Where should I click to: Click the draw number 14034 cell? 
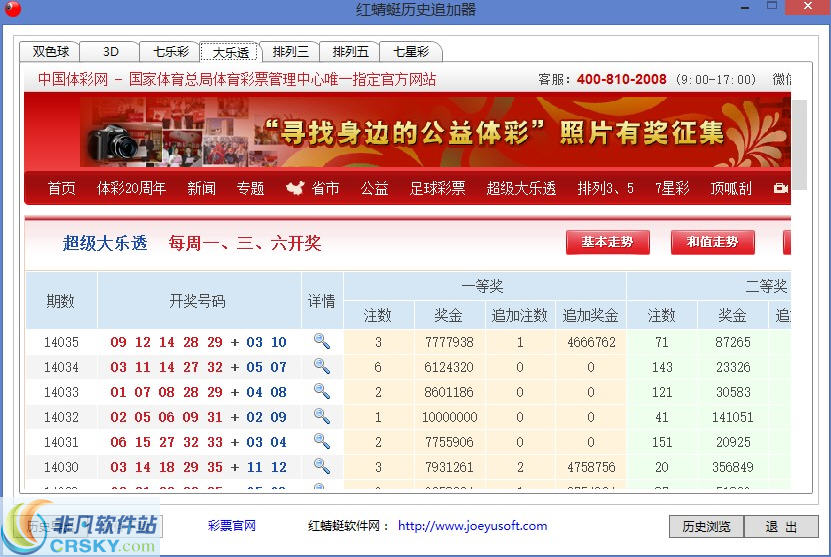pos(61,367)
